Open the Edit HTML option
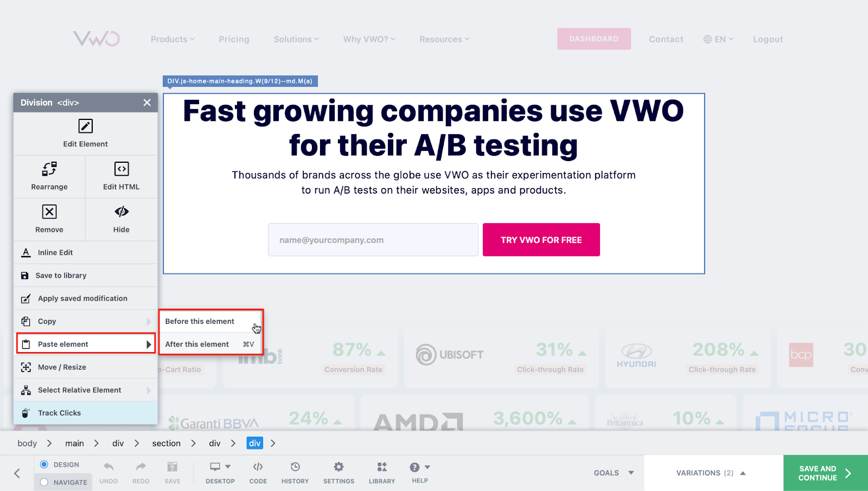Image resolution: width=868 pixels, height=491 pixels. click(122, 176)
